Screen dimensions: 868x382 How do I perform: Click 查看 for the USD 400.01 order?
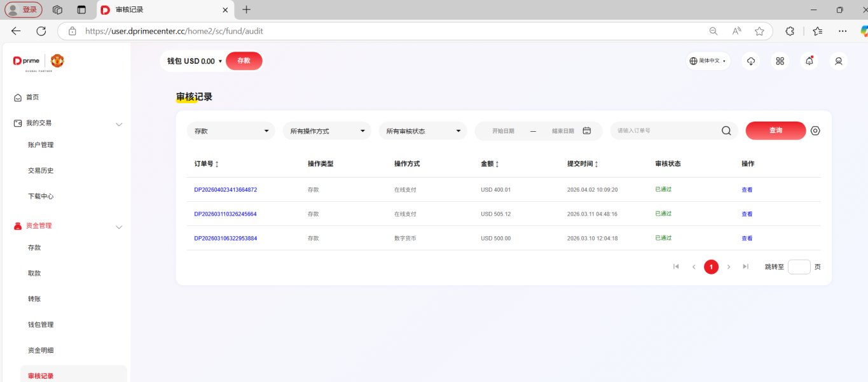click(747, 190)
